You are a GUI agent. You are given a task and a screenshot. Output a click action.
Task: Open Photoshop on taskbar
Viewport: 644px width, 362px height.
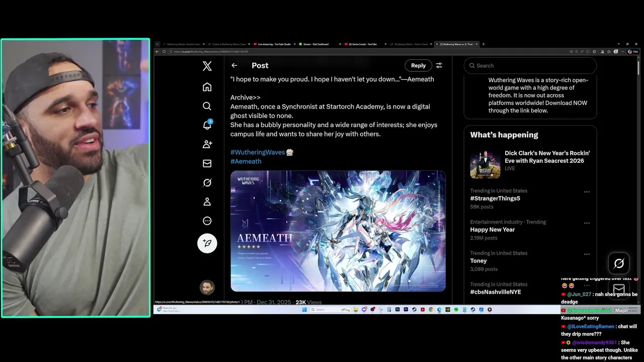(397, 310)
